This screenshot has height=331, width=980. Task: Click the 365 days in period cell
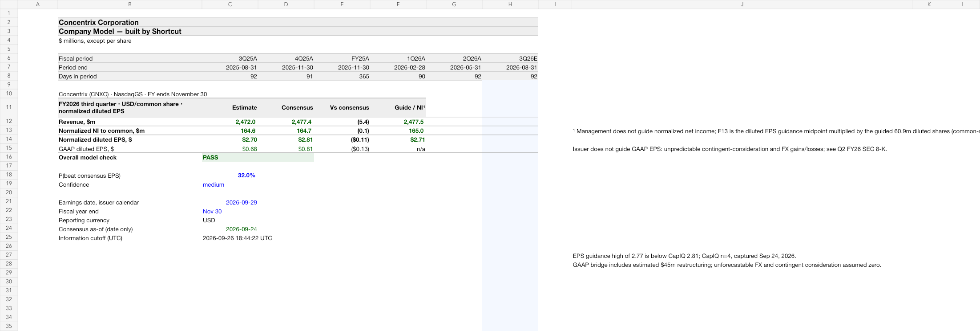tap(342, 76)
